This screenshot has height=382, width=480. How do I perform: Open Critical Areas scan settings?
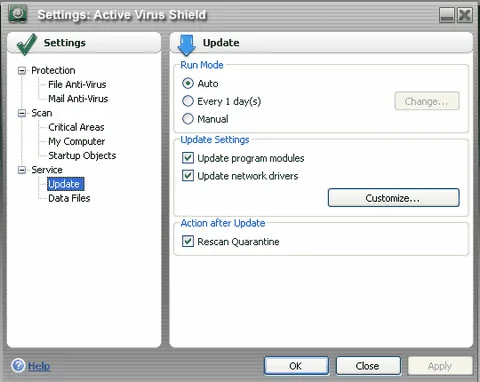[x=76, y=127]
